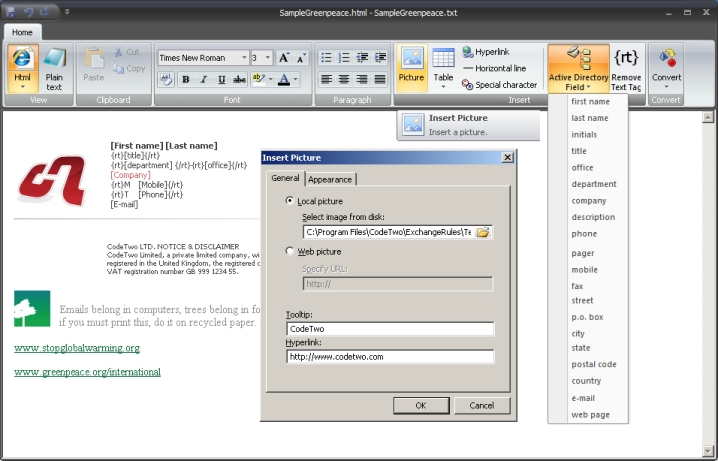Open the font color dropdown arrow
This screenshot has width=718, height=461.
pyautogui.click(x=296, y=79)
